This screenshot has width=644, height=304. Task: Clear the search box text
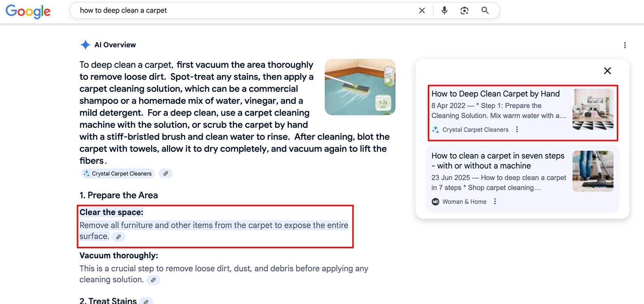point(422,11)
